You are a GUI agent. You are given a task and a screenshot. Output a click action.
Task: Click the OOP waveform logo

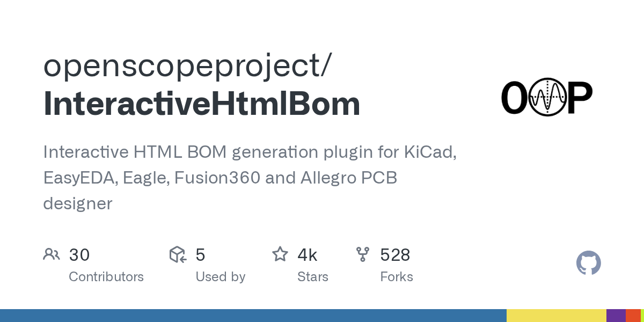click(x=546, y=97)
